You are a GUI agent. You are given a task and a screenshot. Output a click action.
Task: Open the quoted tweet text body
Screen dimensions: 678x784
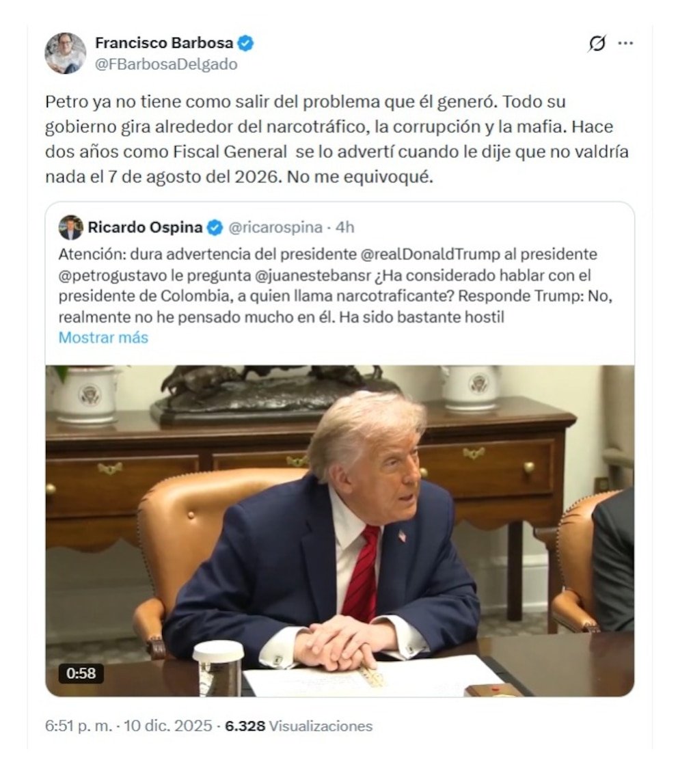click(336, 286)
